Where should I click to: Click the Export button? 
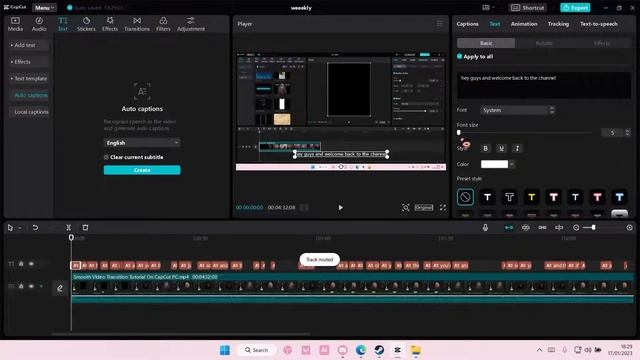(x=575, y=8)
